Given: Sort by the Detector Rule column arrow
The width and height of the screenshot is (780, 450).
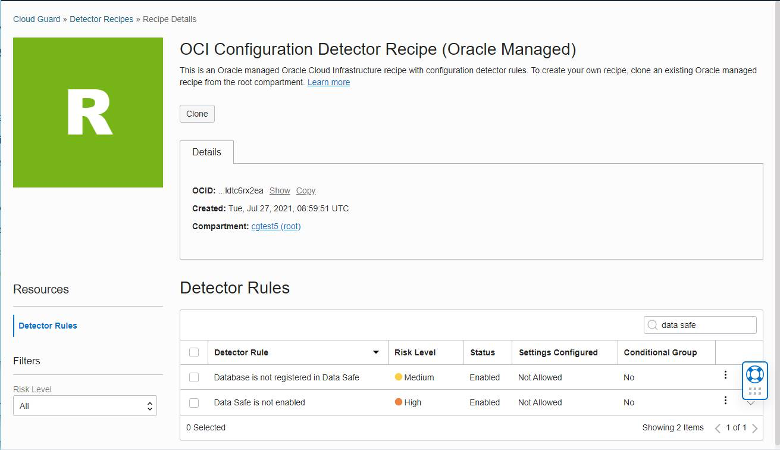Looking at the screenshot, I should click(x=376, y=353).
